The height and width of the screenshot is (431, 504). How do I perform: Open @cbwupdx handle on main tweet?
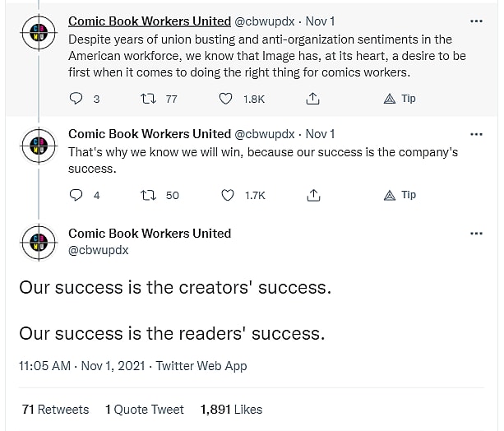tap(98, 250)
